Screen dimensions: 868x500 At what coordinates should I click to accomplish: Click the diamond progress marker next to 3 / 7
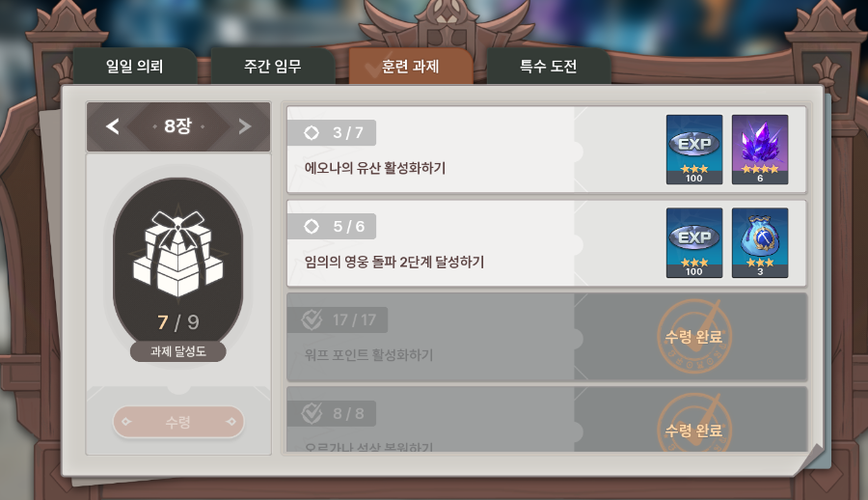tap(312, 133)
